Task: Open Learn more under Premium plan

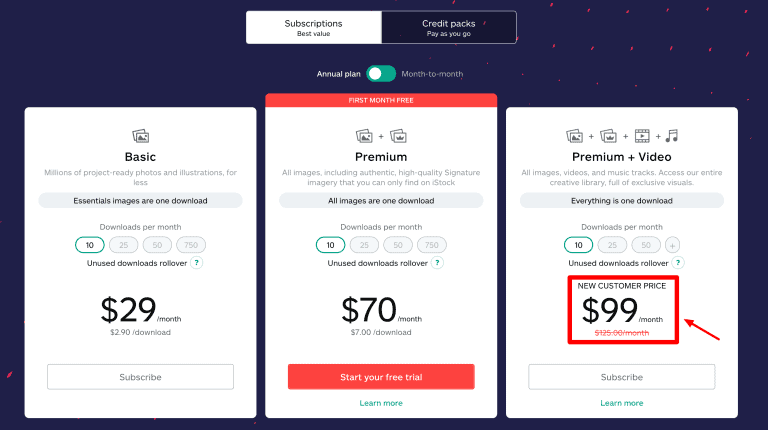Action: (381, 403)
